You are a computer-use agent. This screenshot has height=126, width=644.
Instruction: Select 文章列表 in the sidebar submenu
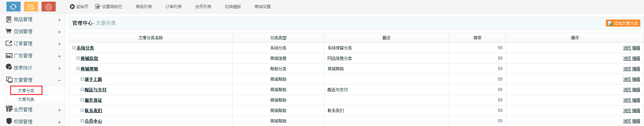26,100
